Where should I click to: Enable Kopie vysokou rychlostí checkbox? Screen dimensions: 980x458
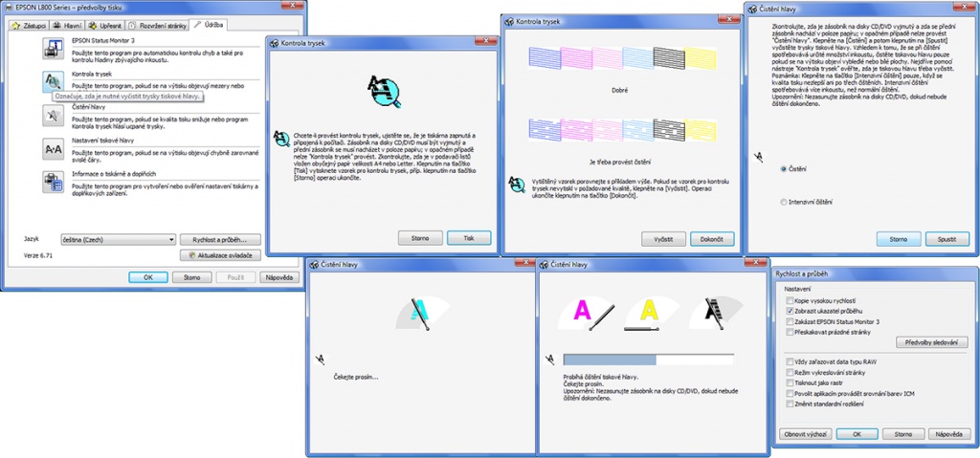coord(791,300)
